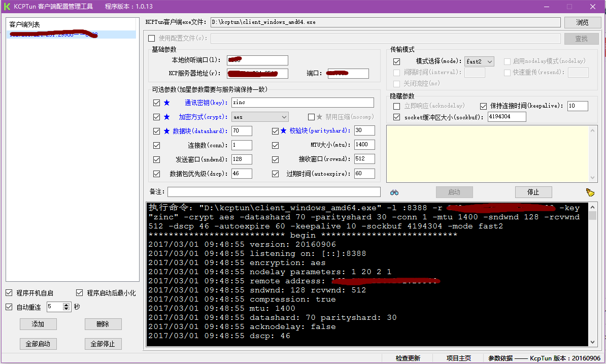Image resolution: width=606 pixels, height=364 pixels.
Task: Toggle 程序开机自启 checkbox
Action: point(9,293)
